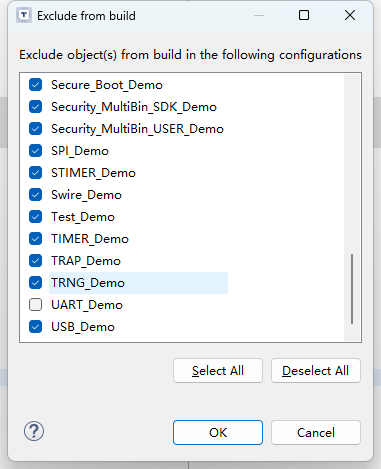
Task: Click the configurations list scrollbar thumb
Action: point(352,289)
